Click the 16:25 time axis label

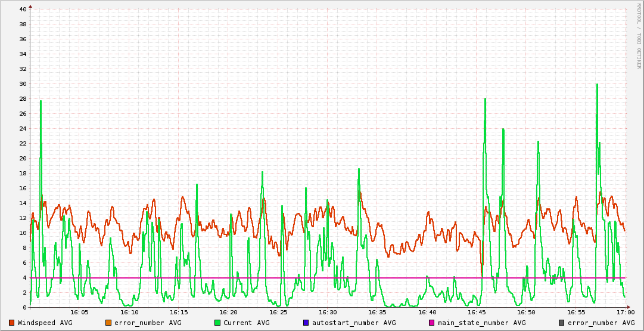tap(278, 313)
